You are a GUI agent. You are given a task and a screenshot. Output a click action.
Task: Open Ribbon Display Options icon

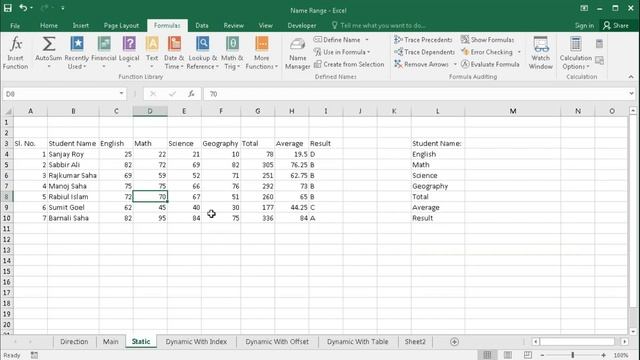(x=584, y=8)
